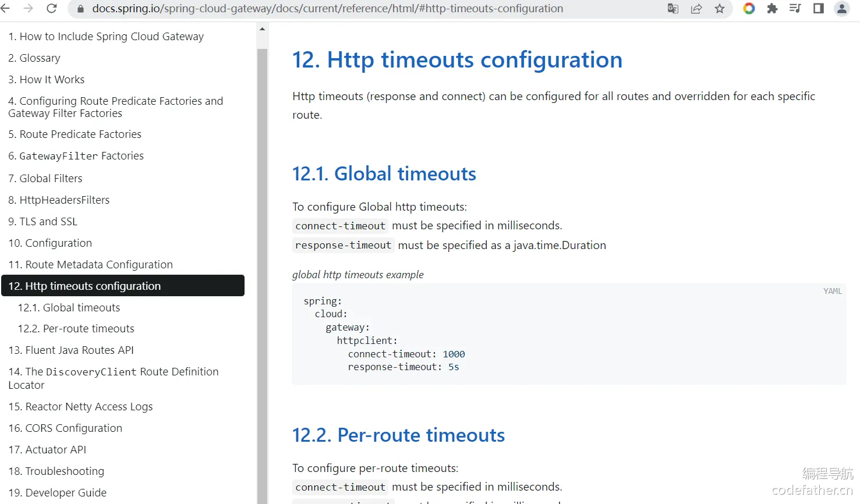The width and height of the screenshot is (860, 504).
Task: Click 'To configure per-route timeouts:' text
Action: click(x=376, y=468)
